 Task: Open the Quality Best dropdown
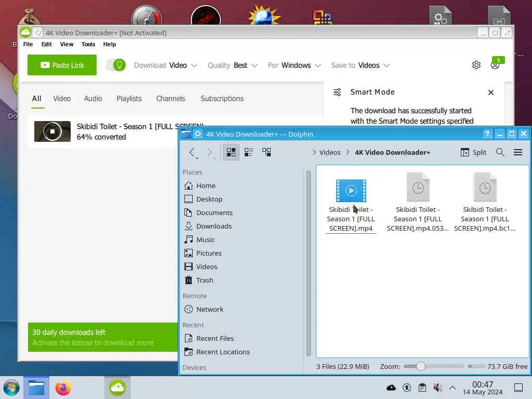pyautogui.click(x=232, y=65)
